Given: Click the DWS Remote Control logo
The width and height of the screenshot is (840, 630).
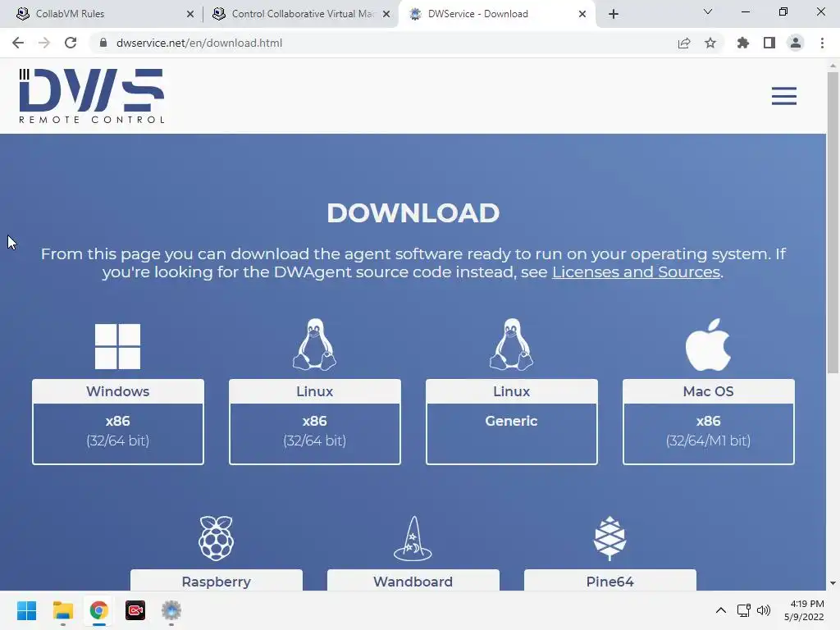Looking at the screenshot, I should (x=92, y=96).
